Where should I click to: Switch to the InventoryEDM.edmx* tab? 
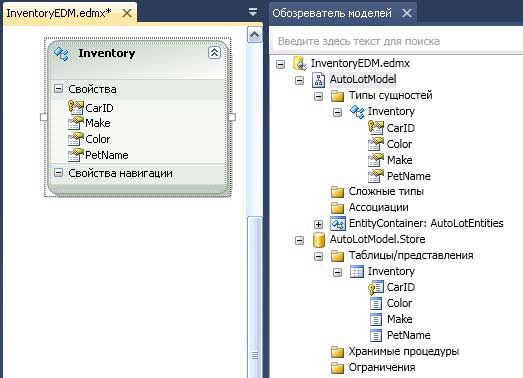[x=69, y=13]
